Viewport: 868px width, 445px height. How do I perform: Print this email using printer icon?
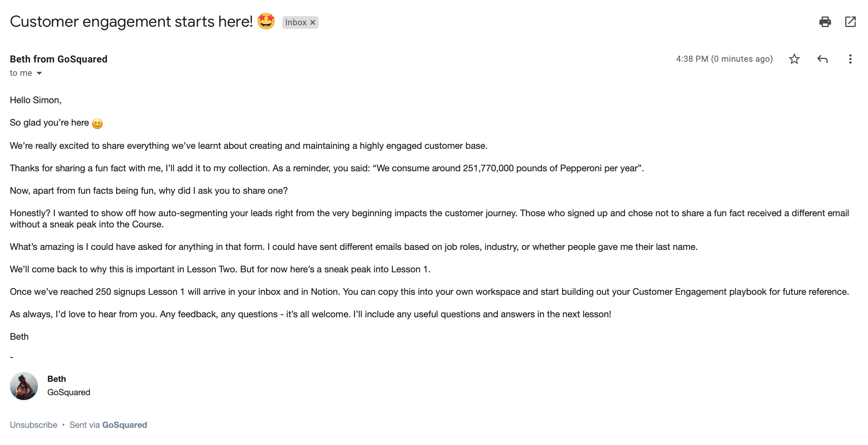tap(825, 22)
